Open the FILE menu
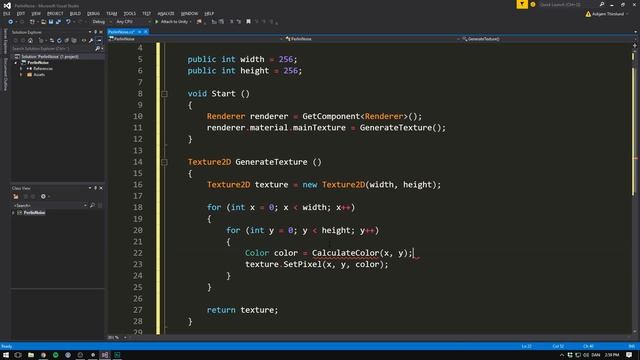Image resolution: width=640 pixels, height=360 pixels. pos(7,13)
